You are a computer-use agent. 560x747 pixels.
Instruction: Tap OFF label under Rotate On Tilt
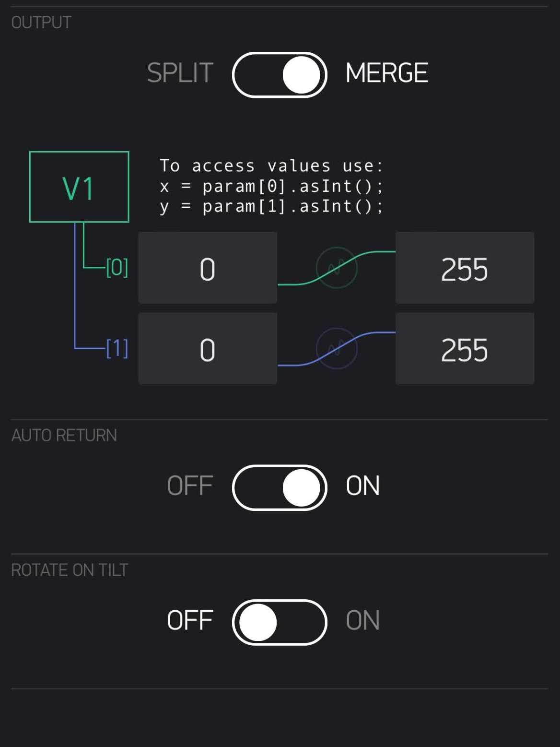pos(190,621)
